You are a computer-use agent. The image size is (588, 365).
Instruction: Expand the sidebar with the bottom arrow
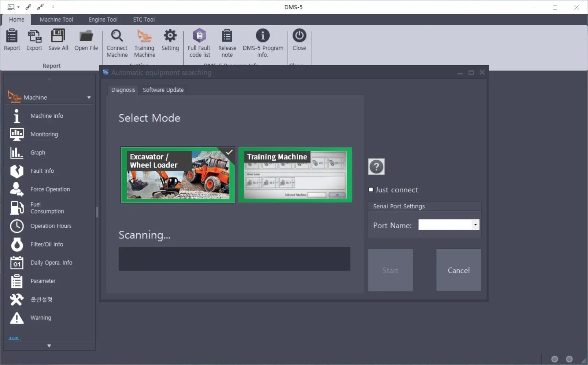(x=49, y=346)
